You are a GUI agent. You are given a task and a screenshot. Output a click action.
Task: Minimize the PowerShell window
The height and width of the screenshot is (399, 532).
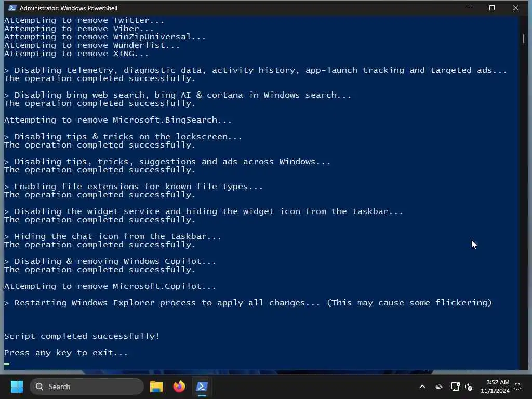tap(469, 8)
